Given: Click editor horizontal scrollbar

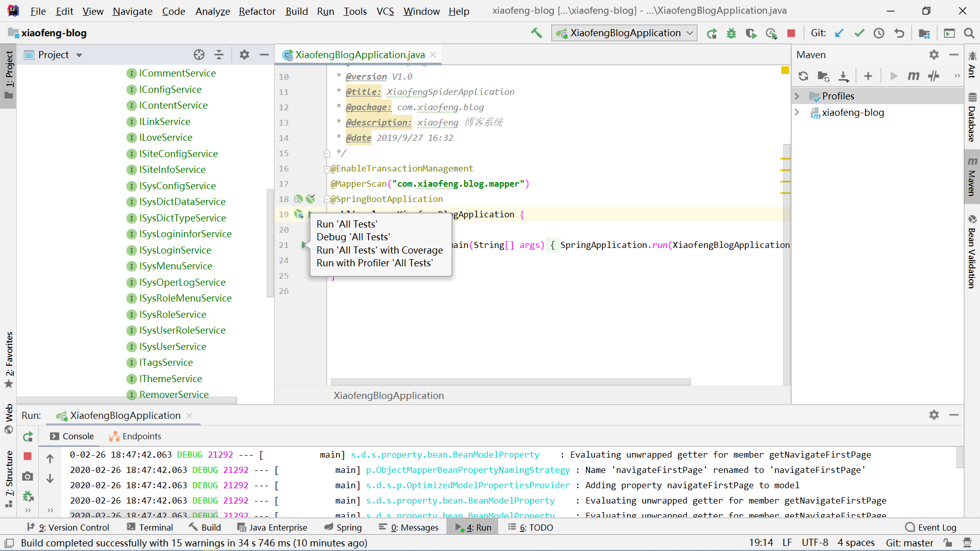Looking at the screenshot, I should coord(510,382).
